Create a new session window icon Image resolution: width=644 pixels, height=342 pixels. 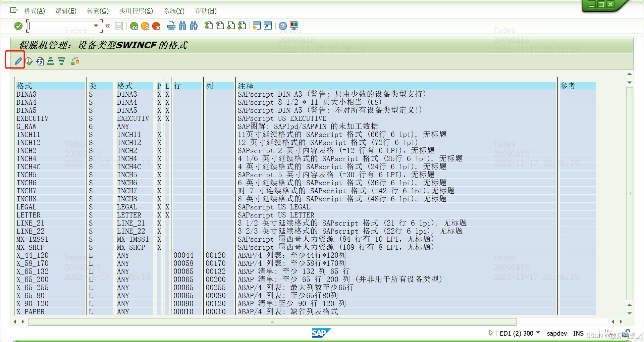[257, 26]
